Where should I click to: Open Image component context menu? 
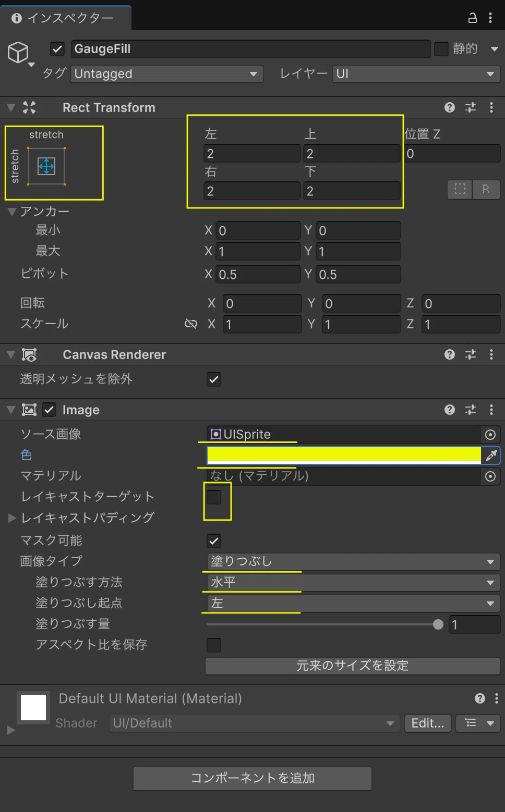pos(491,410)
